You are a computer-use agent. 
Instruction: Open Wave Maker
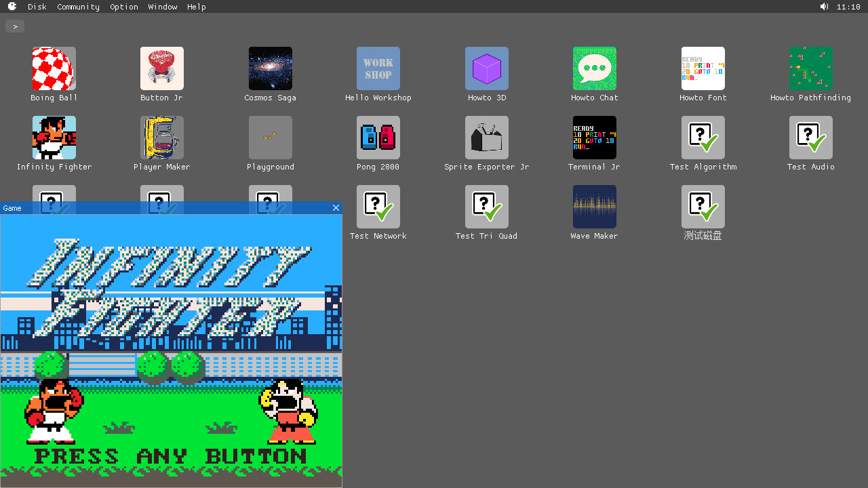594,206
